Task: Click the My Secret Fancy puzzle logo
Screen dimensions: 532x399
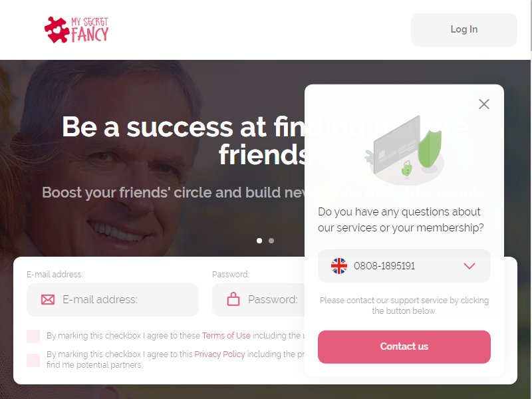Action: pyautogui.click(x=57, y=30)
